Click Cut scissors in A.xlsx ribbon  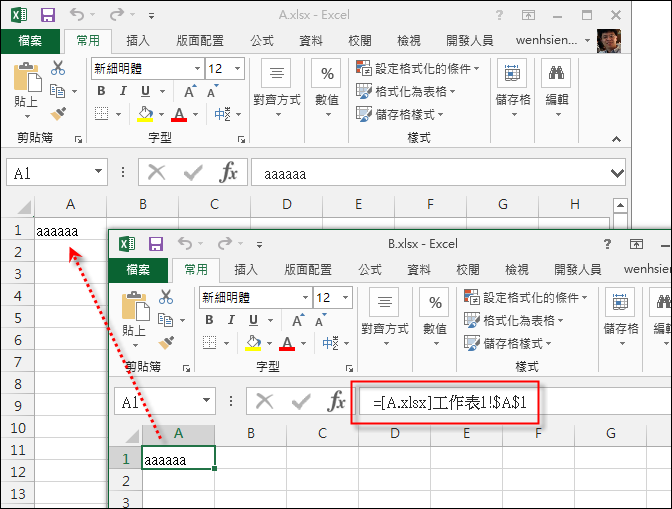coord(58,68)
